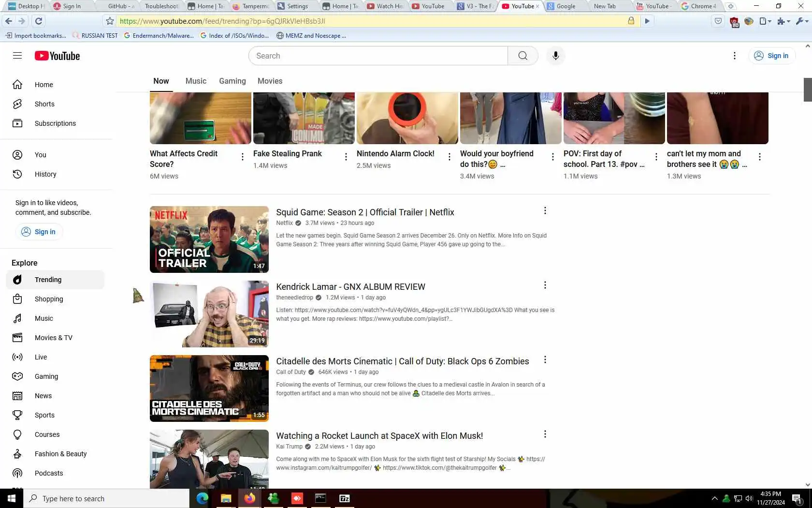Open the Nintendo Alarm Clock short thumbnail

407,118
